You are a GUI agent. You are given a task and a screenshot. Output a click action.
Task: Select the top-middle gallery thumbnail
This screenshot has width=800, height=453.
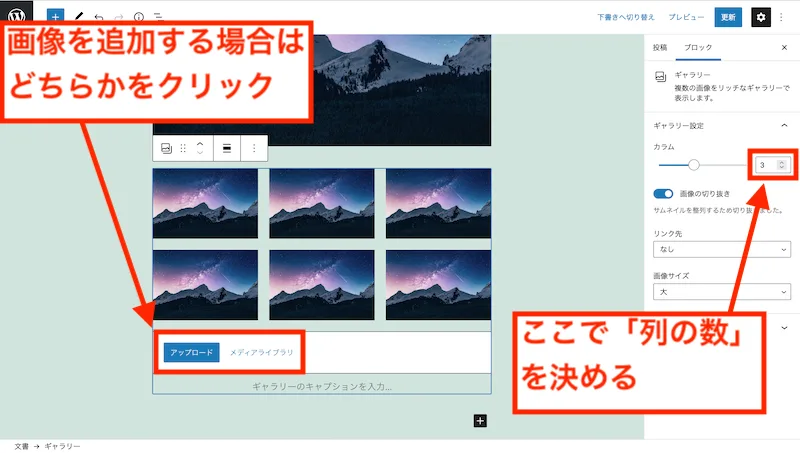(322, 204)
